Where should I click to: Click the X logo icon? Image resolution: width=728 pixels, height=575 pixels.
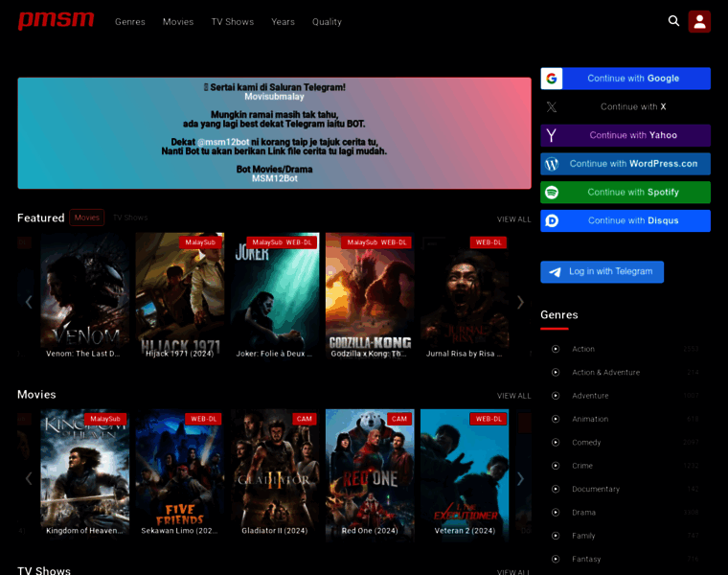coord(552,106)
